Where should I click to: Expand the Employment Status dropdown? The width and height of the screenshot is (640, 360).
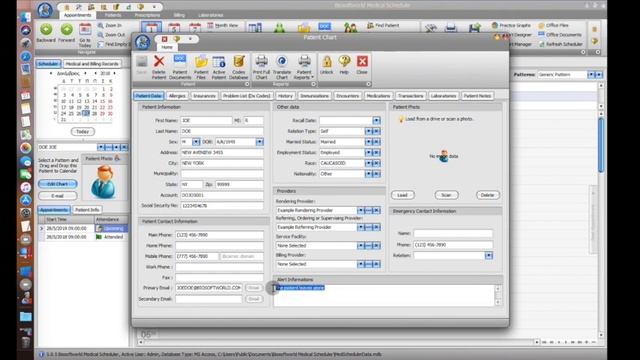pyautogui.click(x=369, y=152)
